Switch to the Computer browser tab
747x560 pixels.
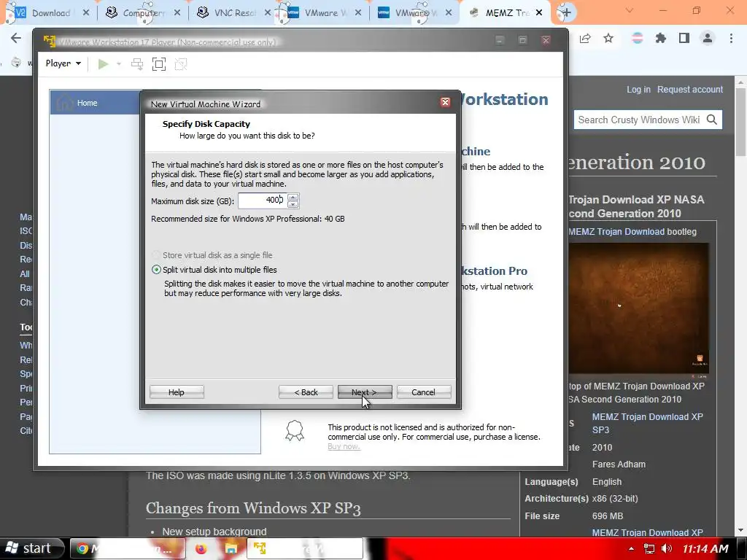(143, 13)
